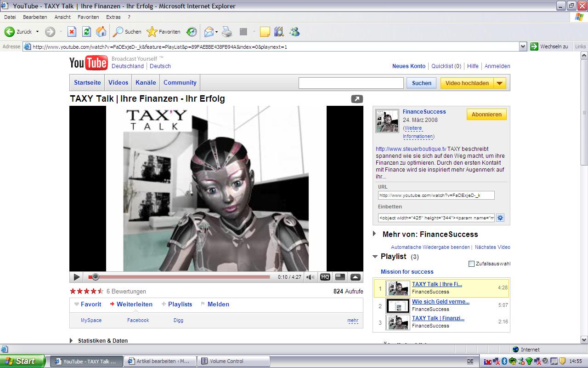Switch the video player size mode
This screenshot has height=368, width=588.
(340, 277)
